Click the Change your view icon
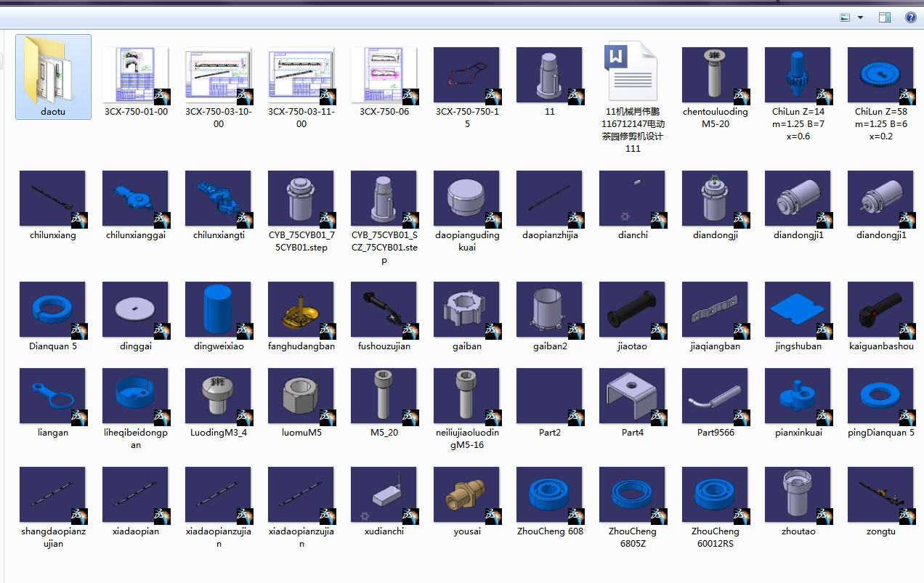The width and height of the screenshot is (924, 583). 846,17
